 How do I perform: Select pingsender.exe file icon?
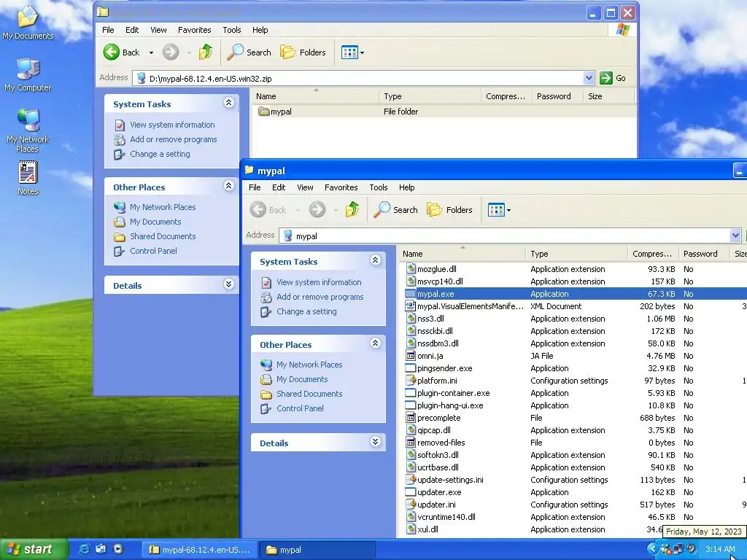[x=411, y=367]
